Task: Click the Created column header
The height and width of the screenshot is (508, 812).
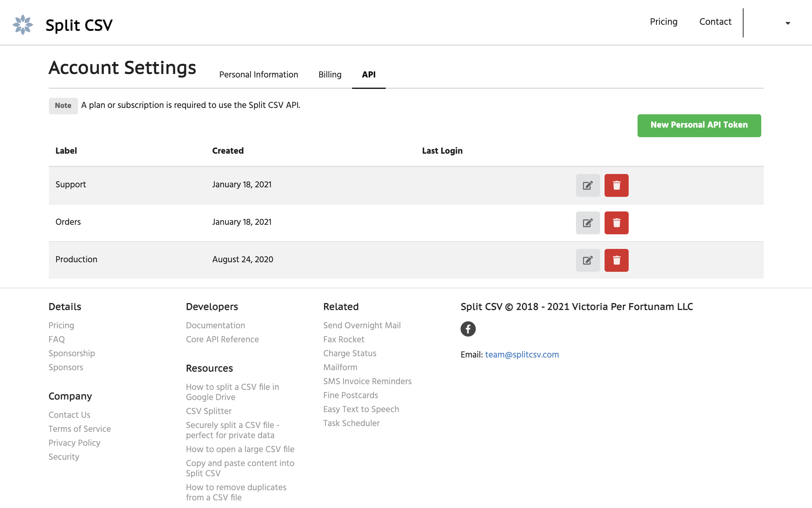Action: point(228,151)
